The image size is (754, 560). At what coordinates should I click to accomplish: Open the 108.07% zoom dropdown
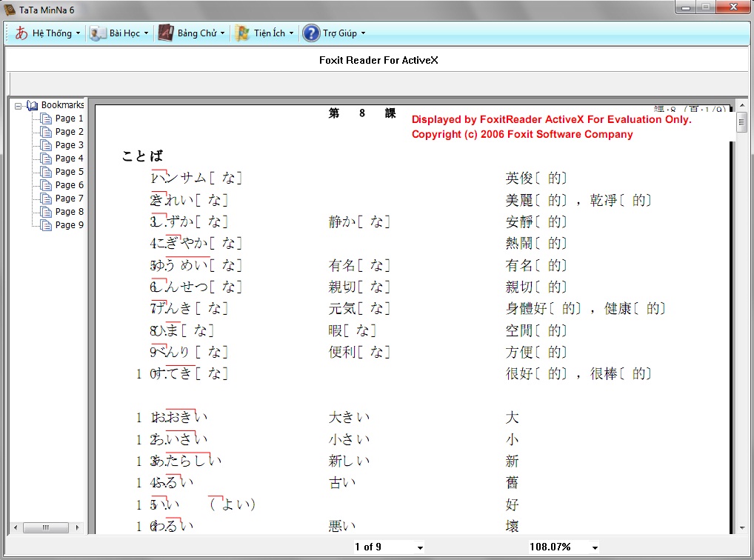click(595, 547)
